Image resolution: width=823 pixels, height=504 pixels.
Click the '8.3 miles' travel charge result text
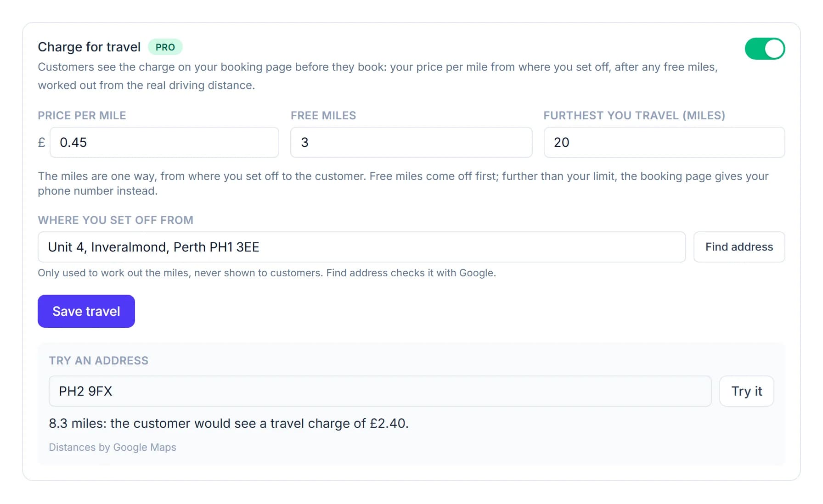(229, 423)
